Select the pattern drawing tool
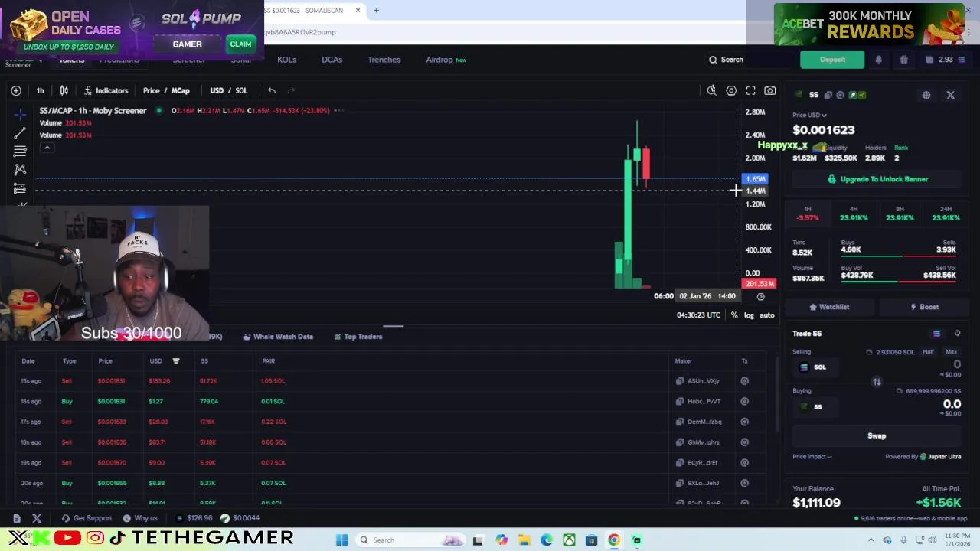 click(x=21, y=169)
